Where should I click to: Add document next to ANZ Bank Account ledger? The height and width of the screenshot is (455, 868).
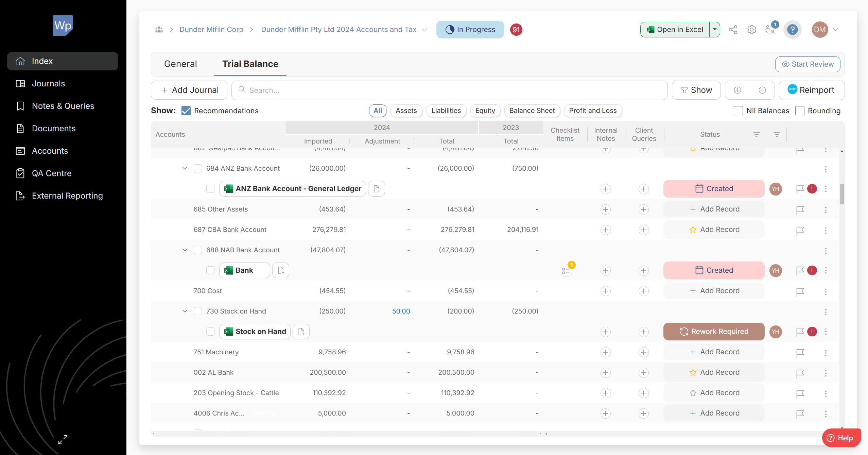coord(377,189)
